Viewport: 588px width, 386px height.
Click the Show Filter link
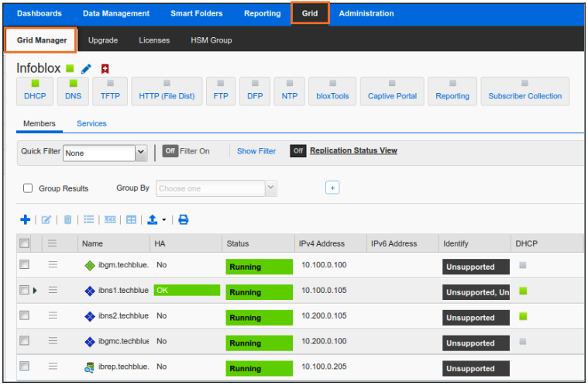256,151
